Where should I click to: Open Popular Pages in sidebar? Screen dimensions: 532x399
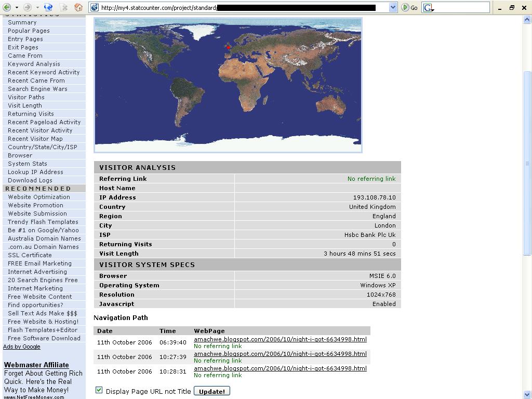click(x=29, y=31)
